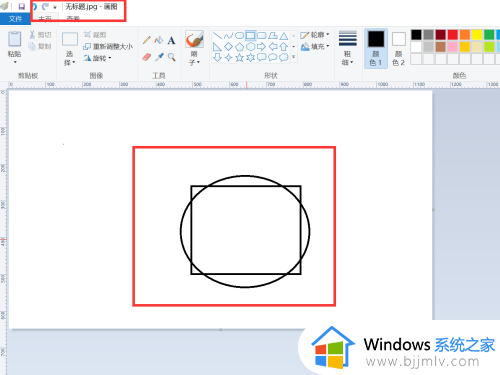Choose the triangle shape
Image resolution: width=500 pixels, height=375 pixels.
coord(284,36)
